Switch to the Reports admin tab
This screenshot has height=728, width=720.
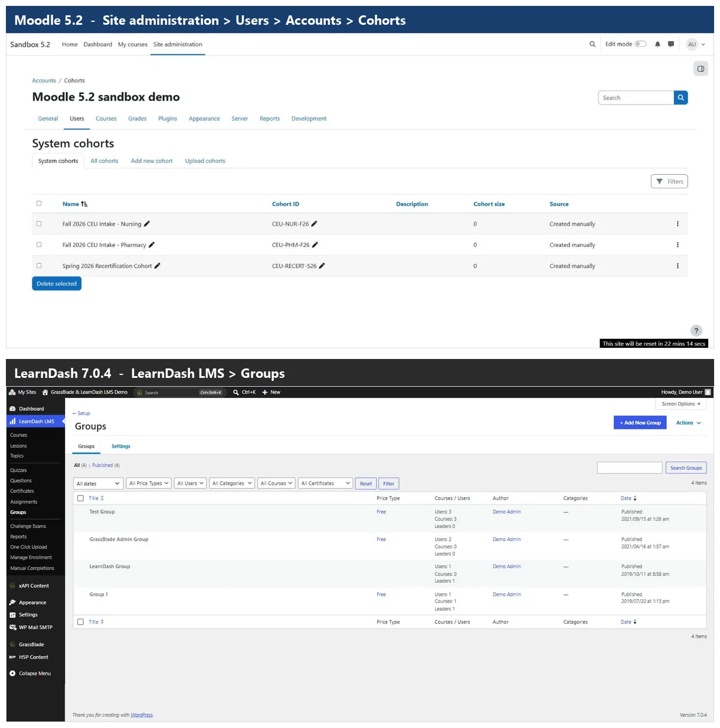270,119
